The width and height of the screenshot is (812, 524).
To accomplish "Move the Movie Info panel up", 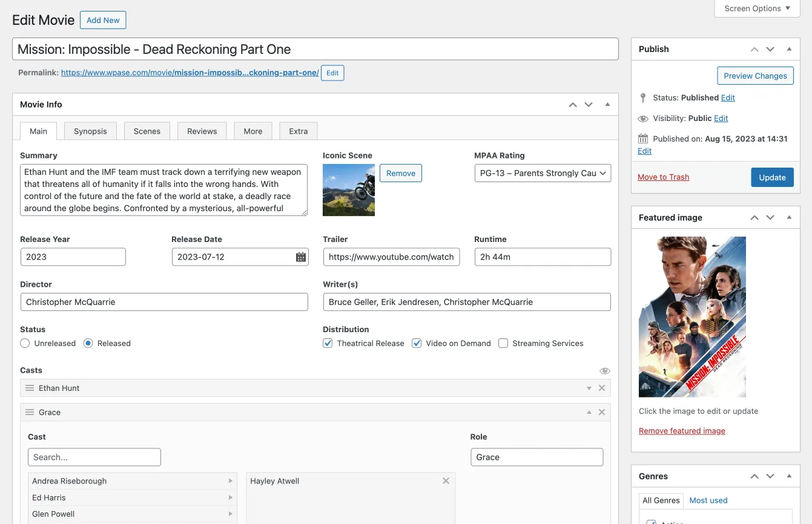I will [x=573, y=105].
